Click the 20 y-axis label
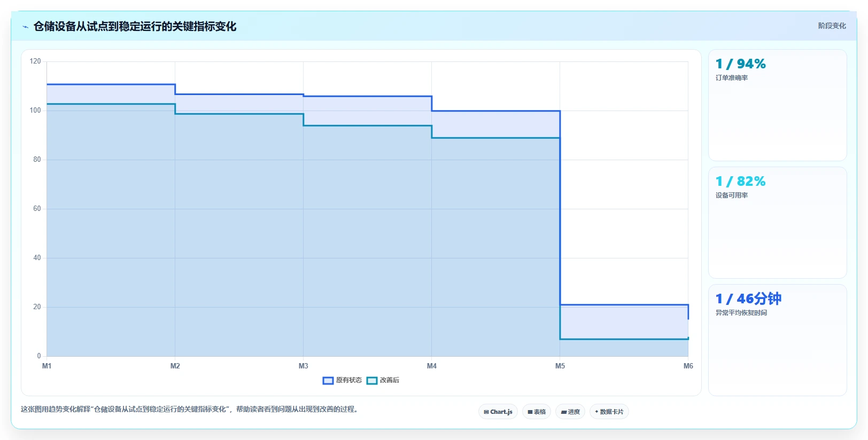 point(37,307)
